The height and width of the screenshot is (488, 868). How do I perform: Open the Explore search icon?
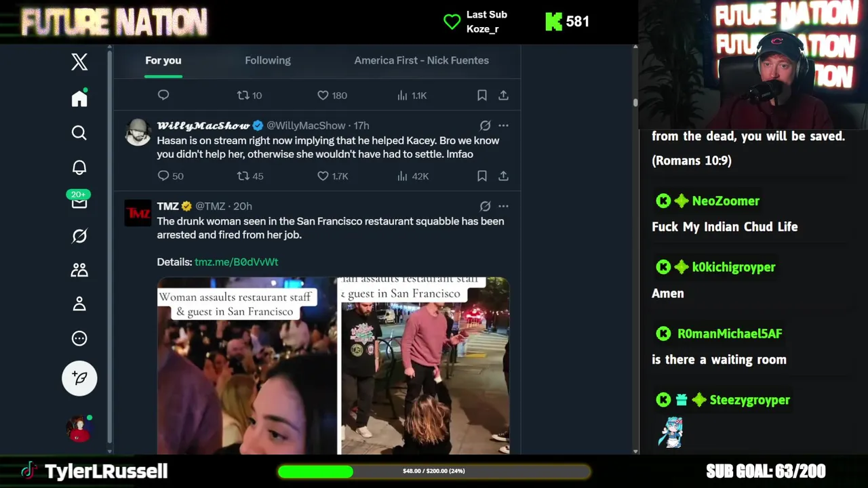[79, 133]
